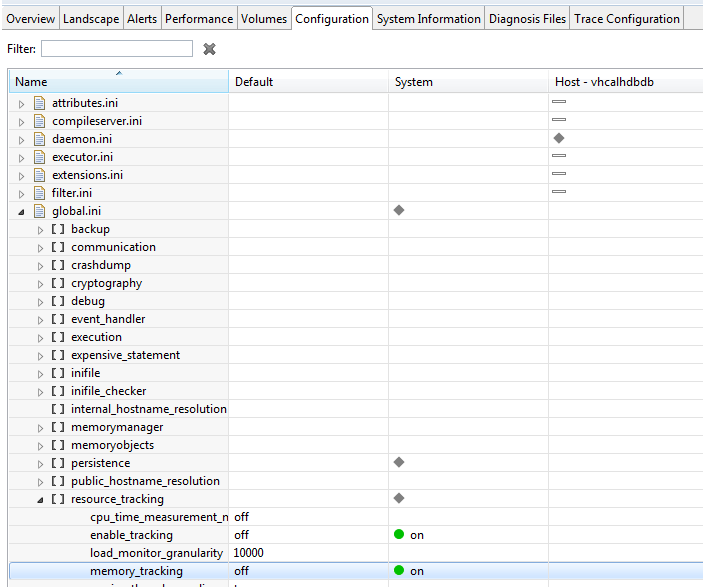Expand the compileserver.ini node
Screen dimensions: 703x587
(22, 121)
